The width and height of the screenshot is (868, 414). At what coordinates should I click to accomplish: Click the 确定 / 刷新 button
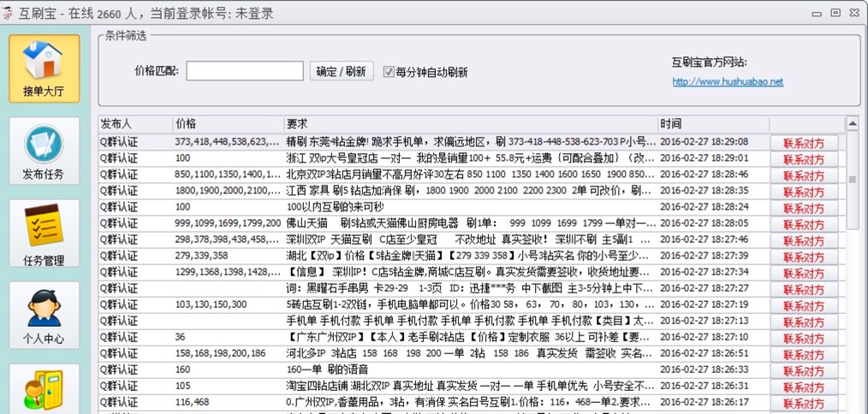pos(342,71)
